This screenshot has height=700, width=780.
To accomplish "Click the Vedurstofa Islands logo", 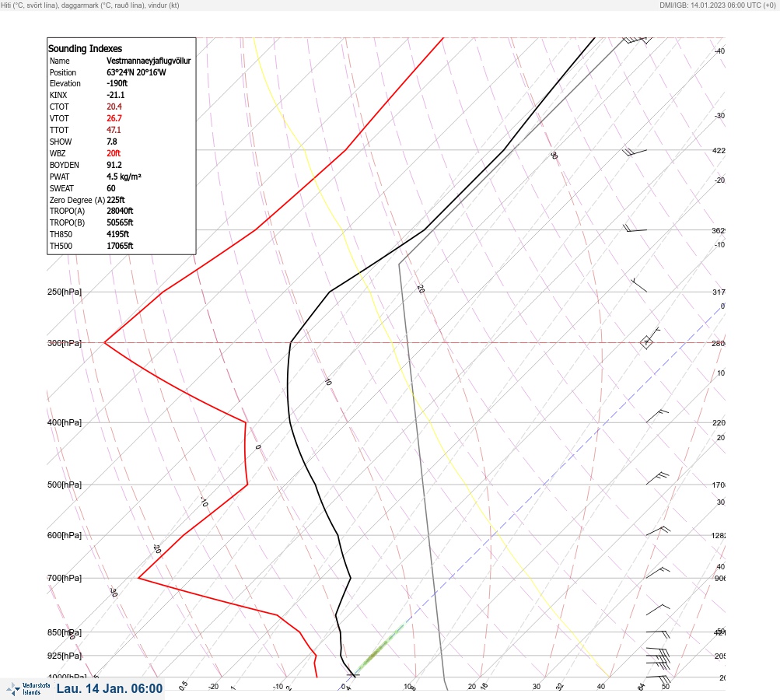I will pos(28,688).
